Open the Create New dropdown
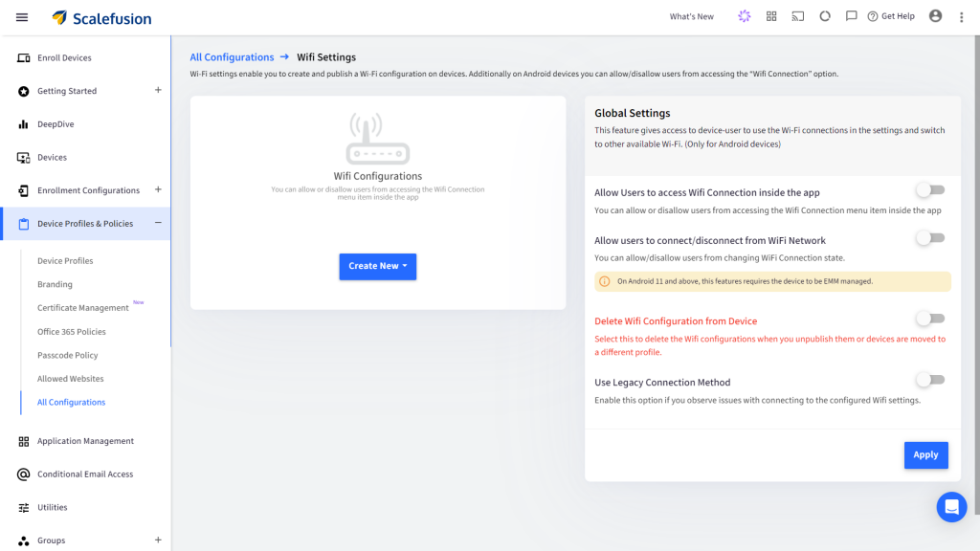The height and width of the screenshot is (551, 980). 378,266
